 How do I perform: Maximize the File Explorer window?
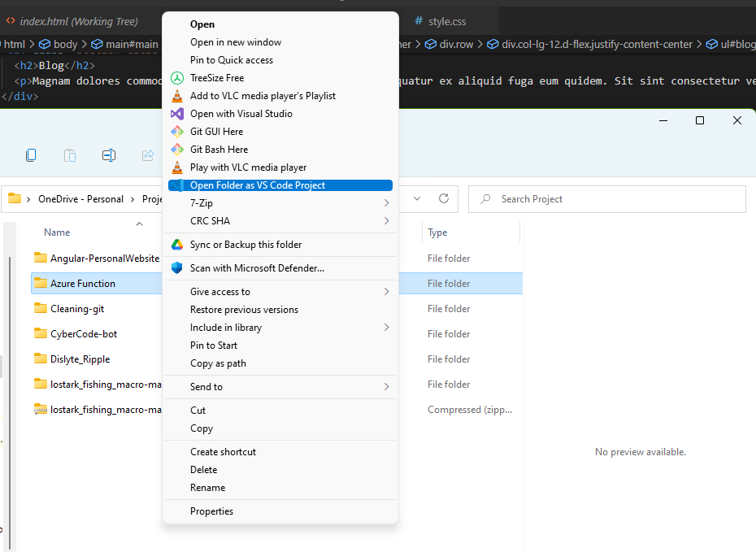pyautogui.click(x=700, y=120)
